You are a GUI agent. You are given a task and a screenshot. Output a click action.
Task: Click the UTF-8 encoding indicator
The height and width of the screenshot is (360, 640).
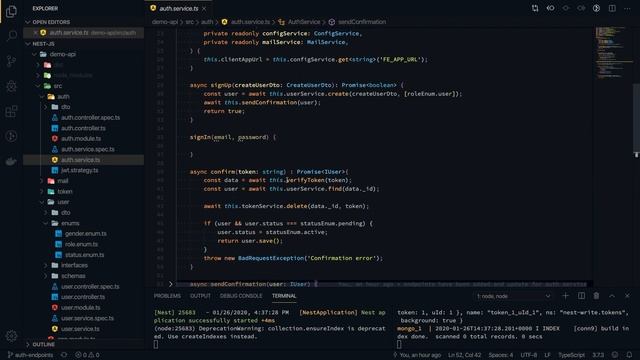point(529,355)
